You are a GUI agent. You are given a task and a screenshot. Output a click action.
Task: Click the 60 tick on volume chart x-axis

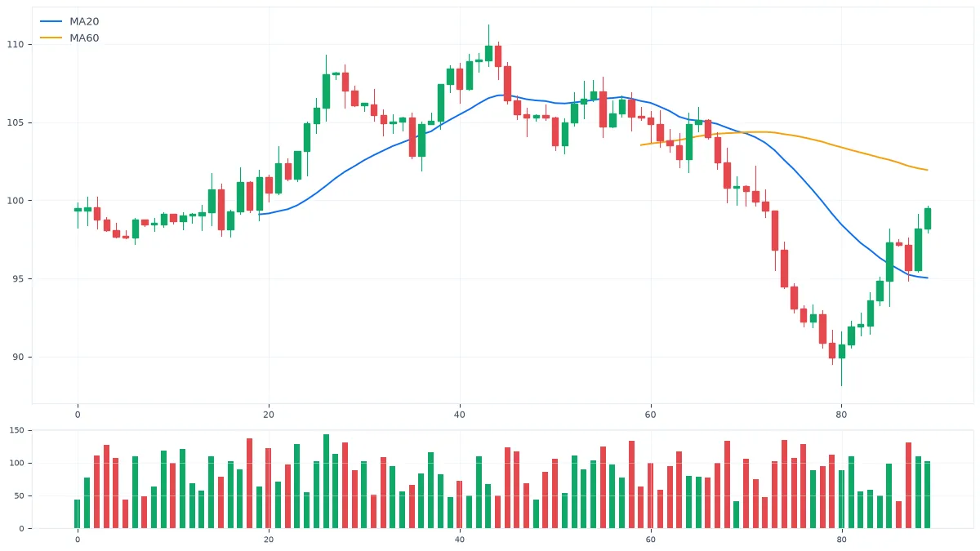[650, 539]
